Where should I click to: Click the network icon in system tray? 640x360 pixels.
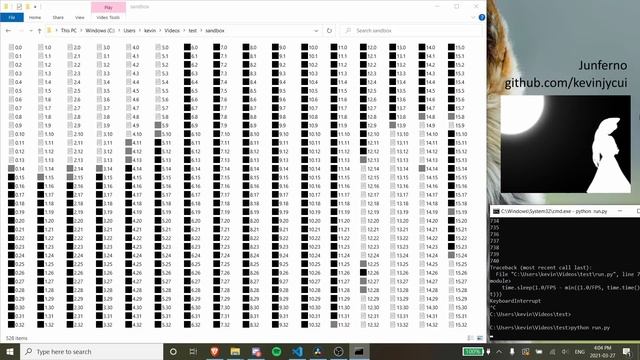(x=552, y=351)
